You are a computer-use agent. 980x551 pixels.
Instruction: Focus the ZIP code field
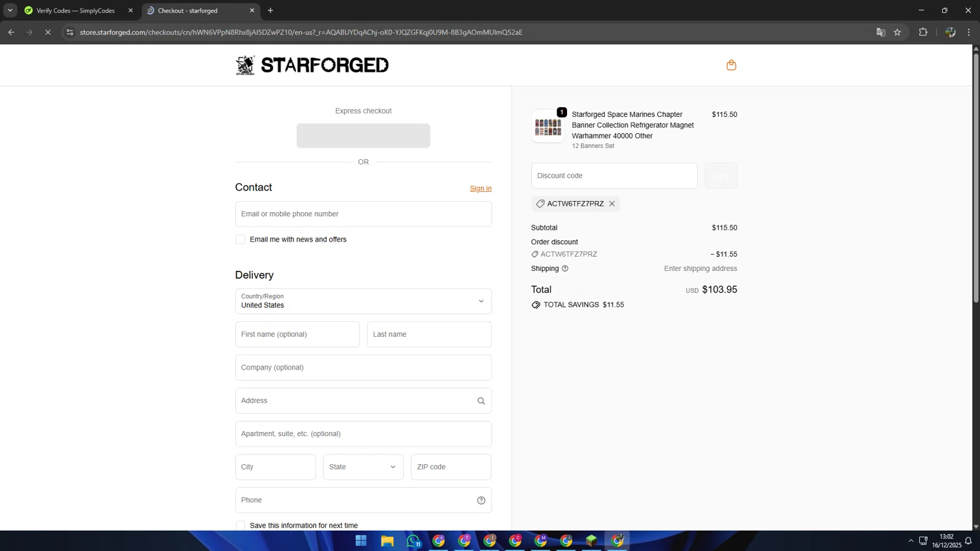pyautogui.click(x=451, y=467)
